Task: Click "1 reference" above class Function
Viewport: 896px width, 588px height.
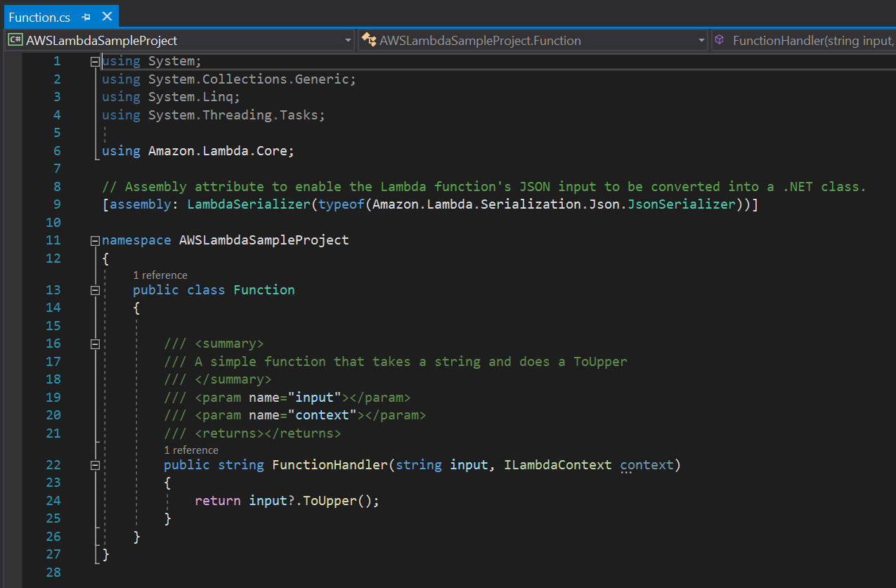Action: coord(160,275)
